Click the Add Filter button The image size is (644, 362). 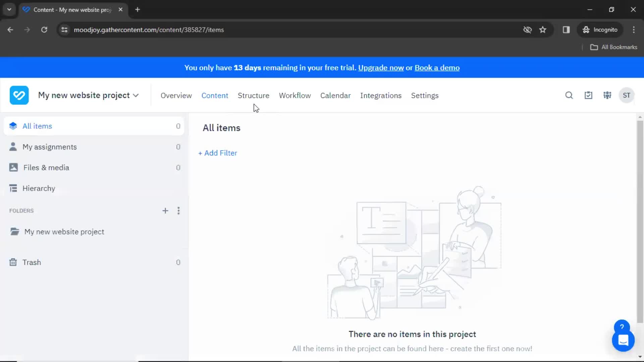tap(217, 153)
